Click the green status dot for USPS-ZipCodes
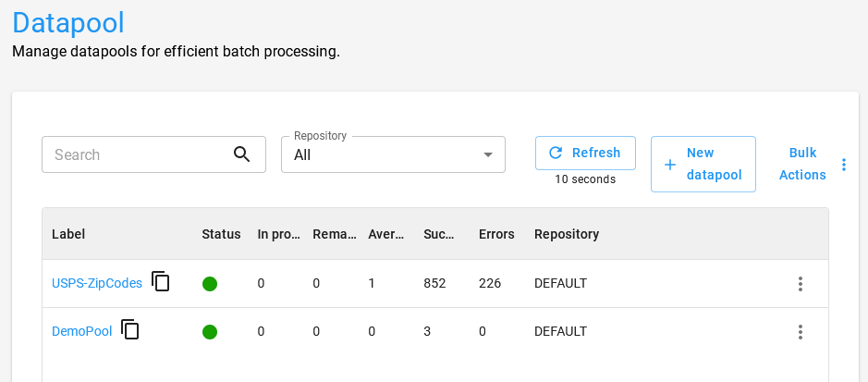The height and width of the screenshot is (382, 868). pos(210,284)
